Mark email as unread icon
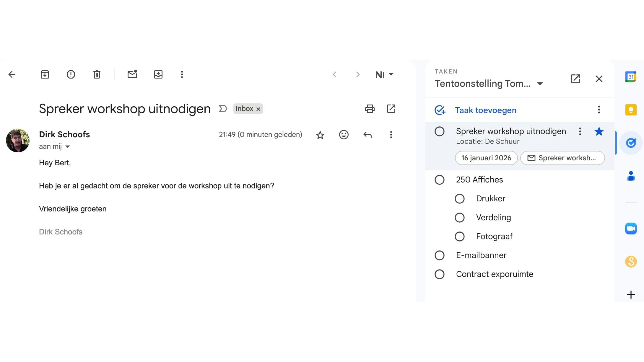The image size is (644, 362). 132,74
